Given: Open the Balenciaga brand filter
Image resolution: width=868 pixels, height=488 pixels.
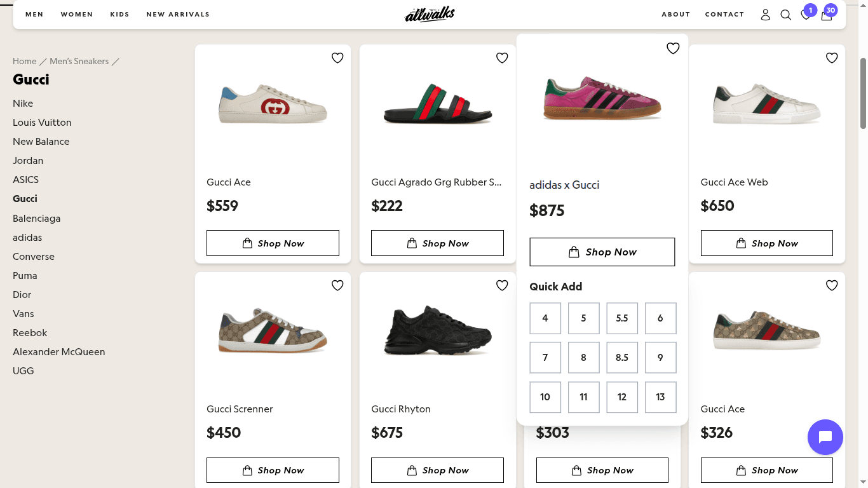Looking at the screenshot, I should pos(36,218).
